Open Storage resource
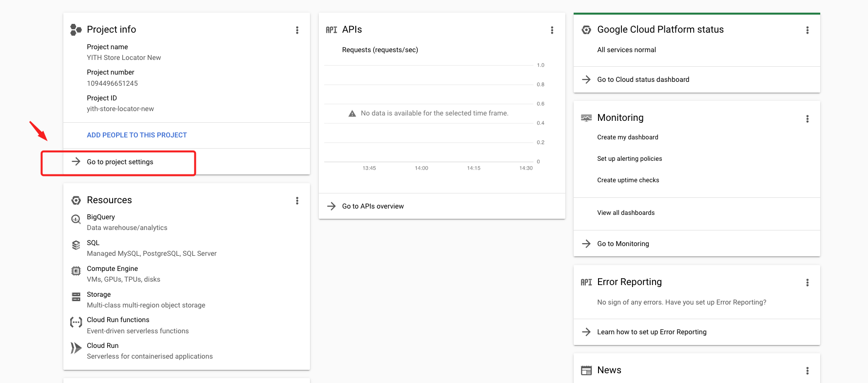This screenshot has width=868, height=383. 98,294
